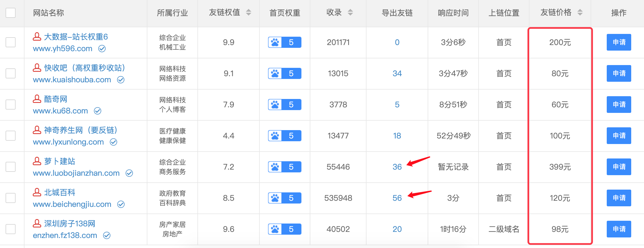
Task: Open link enzhen.fz138.com
Action: click(65, 235)
